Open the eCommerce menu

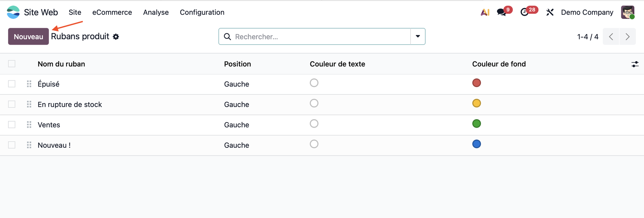click(x=112, y=12)
